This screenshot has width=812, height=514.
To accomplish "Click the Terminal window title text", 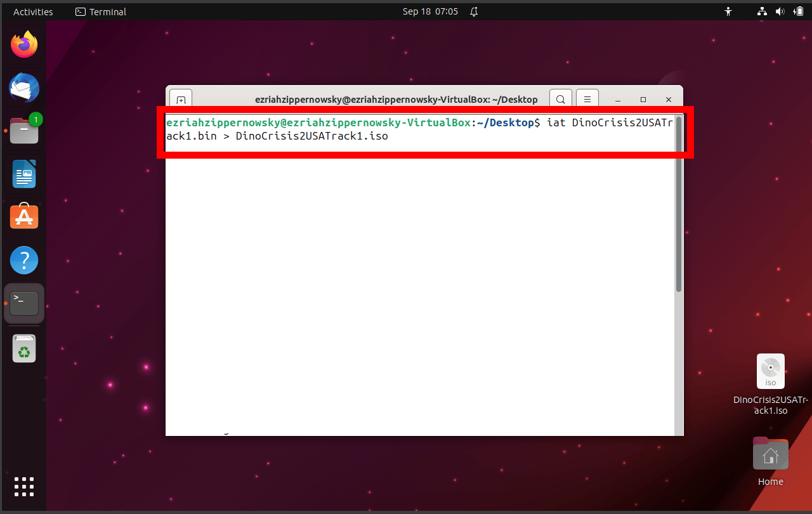I will tap(396, 100).
